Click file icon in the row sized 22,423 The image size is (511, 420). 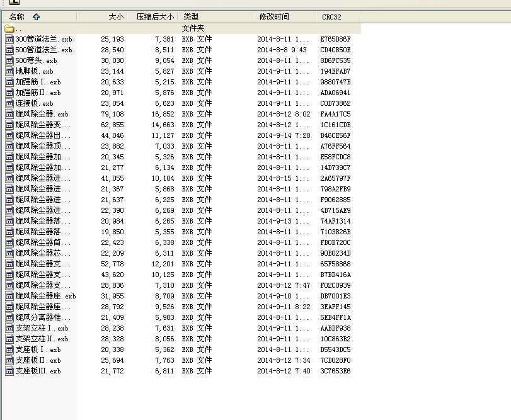click(x=10, y=242)
